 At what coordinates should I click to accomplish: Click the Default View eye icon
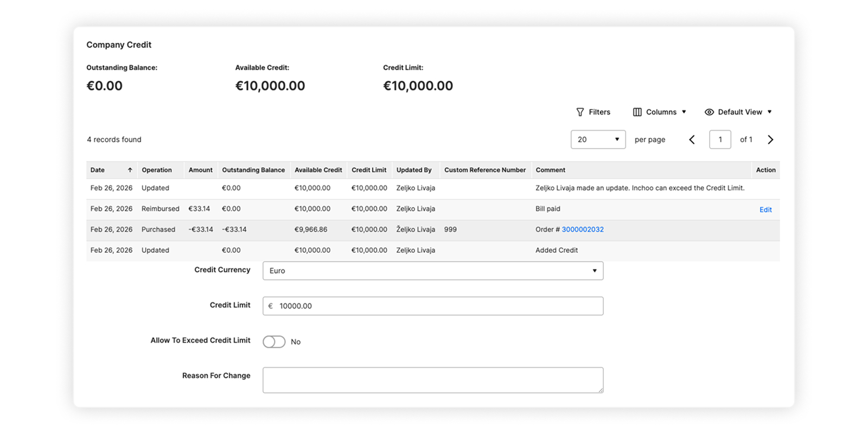[x=709, y=112]
